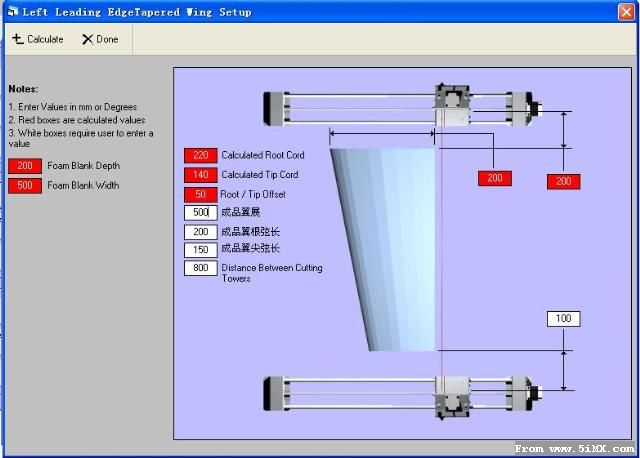Click the 成品翼展 input field with 500
The height and width of the screenshot is (458, 640).
pyautogui.click(x=200, y=212)
